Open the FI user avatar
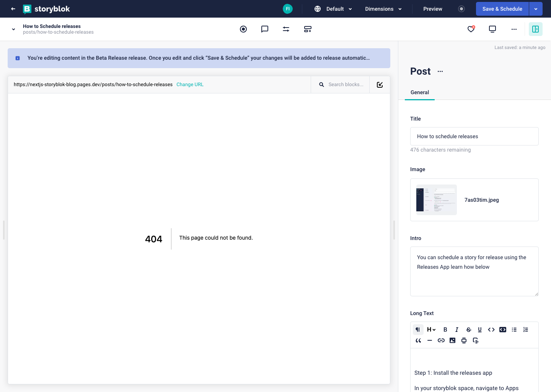551x392 pixels. click(x=288, y=9)
